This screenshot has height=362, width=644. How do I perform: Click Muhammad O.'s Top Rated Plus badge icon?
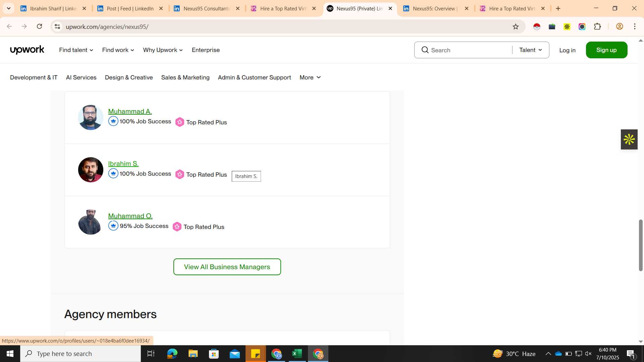click(177, 227)
